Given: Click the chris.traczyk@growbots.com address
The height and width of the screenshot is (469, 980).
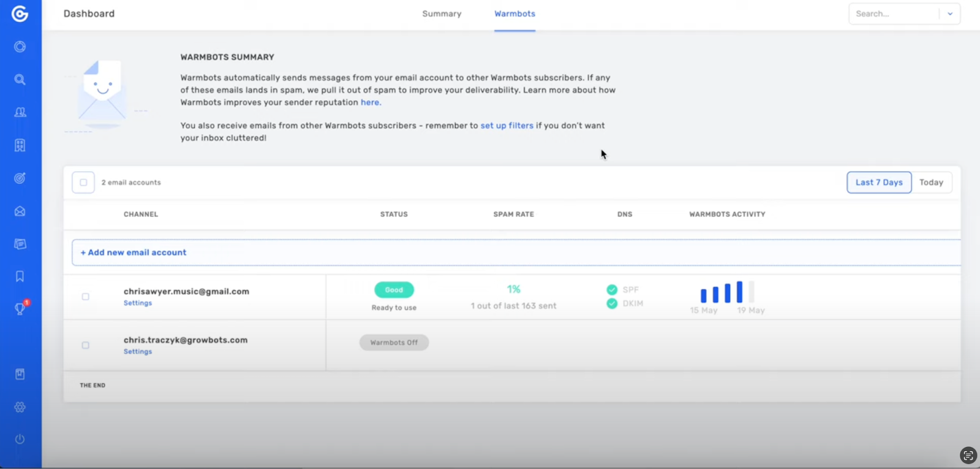Looking at the screenshot, I should click(186, 340).
